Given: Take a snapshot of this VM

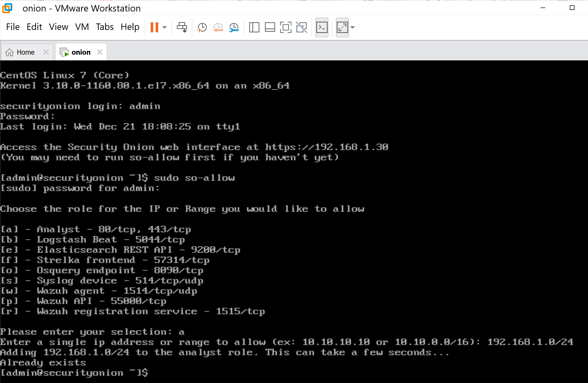Looking at the screenshot, I should point(202,27).
